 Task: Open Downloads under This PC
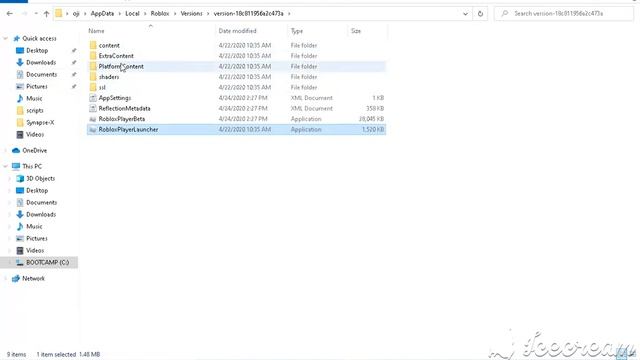[x=41, y=214]
